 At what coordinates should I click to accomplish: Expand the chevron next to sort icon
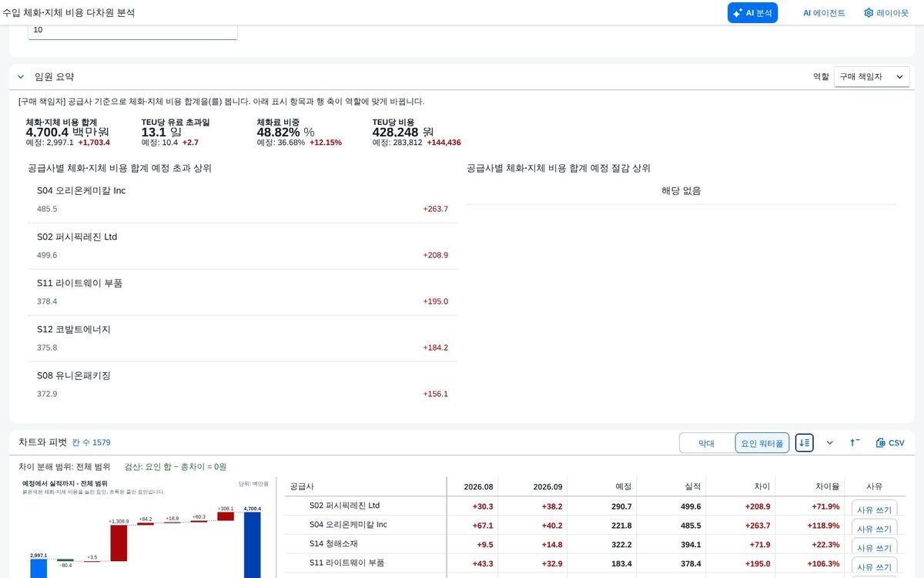829,442
